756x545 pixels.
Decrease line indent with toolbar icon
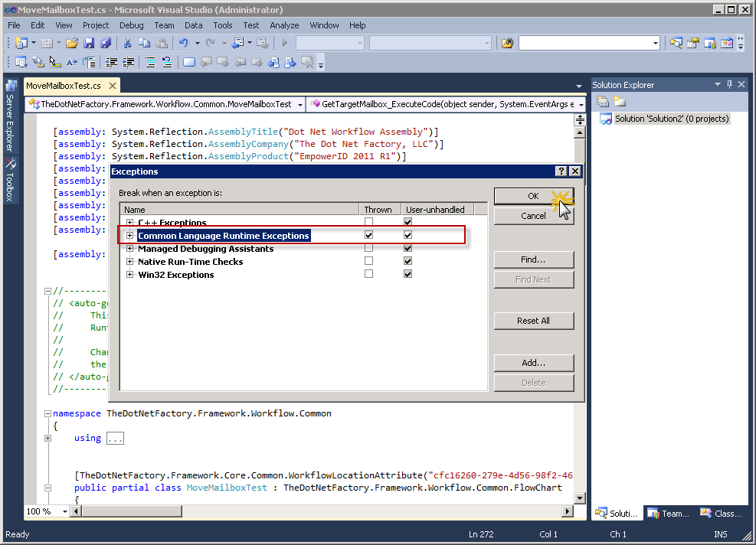coord(111,62)
